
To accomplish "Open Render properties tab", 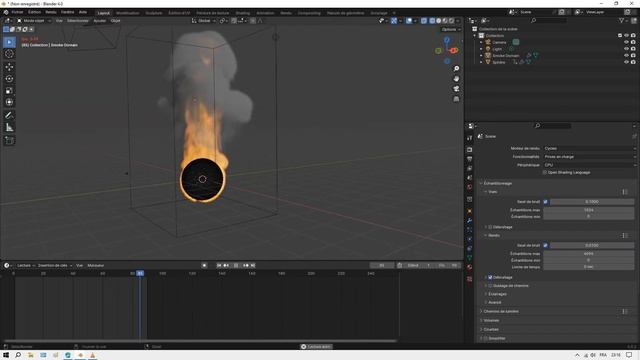I will [469, 149].
